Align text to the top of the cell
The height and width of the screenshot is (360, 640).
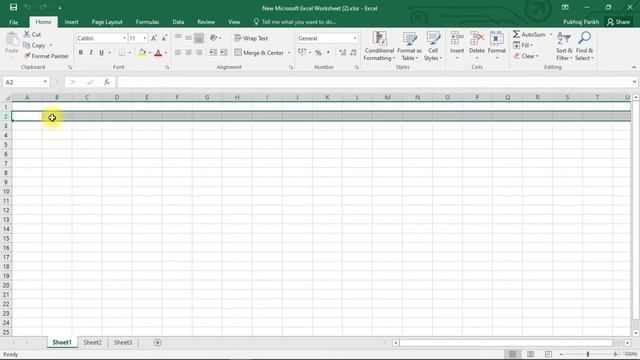178,38
